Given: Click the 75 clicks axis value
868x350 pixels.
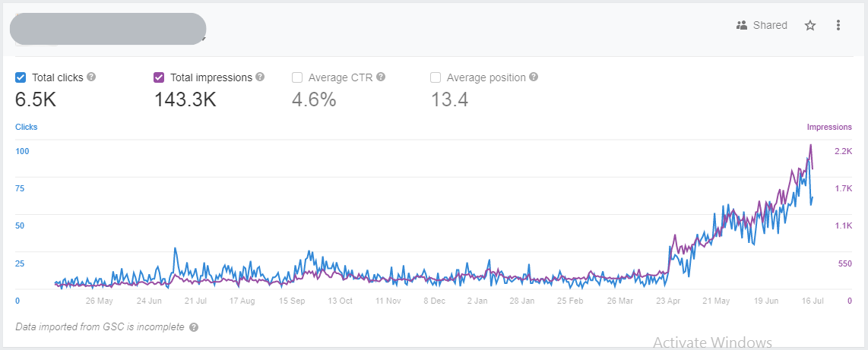Looking at the screenshot, I should [x=20, y=188].
